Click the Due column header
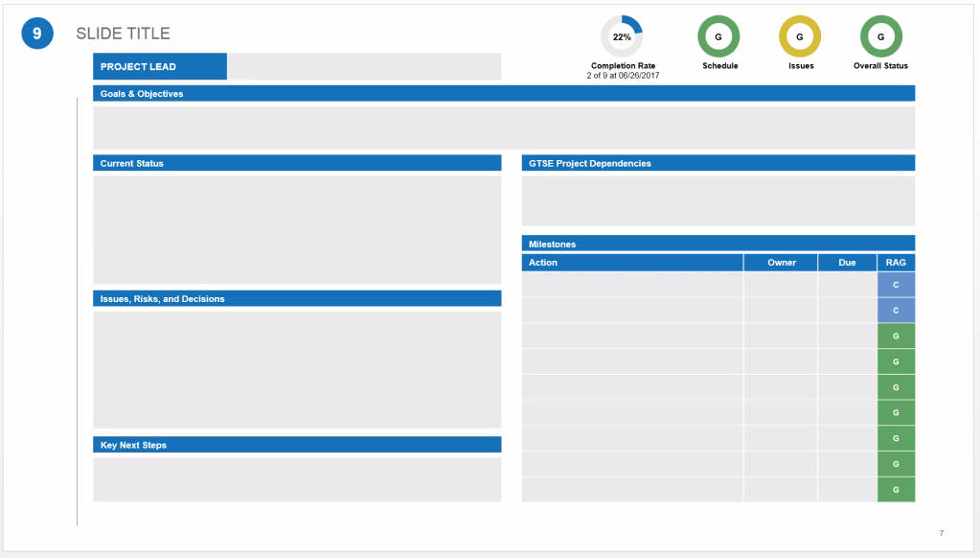The image size is (980, 558). point(847,263)
